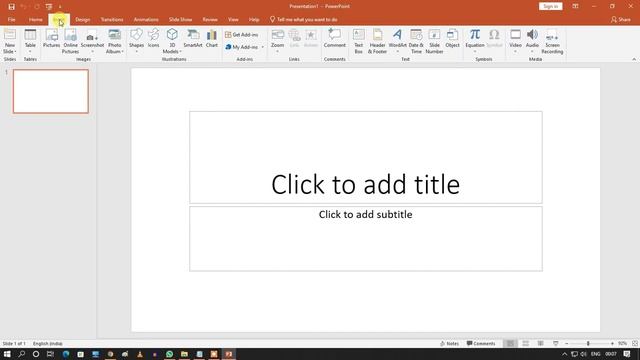The width and height of the screenshot is (640, 360).
Task: Open the Shapes gallery
Action: [136, 41]
